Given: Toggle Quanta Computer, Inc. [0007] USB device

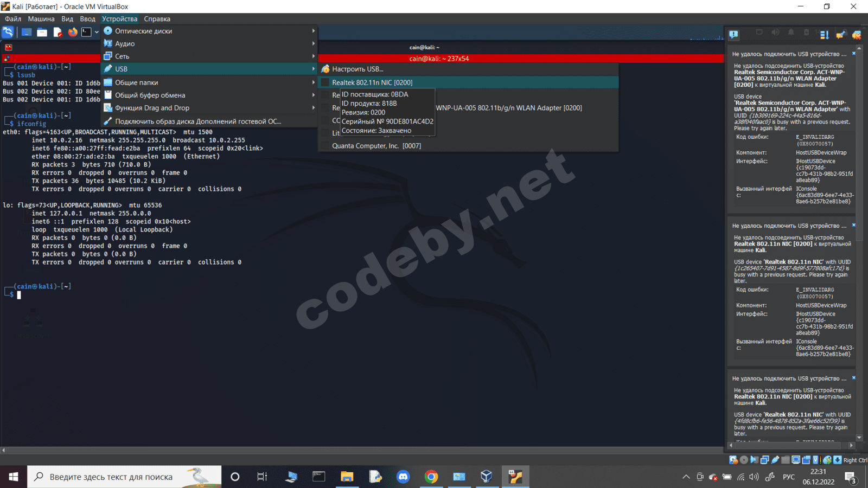Looking at the screenshot, I should pyautogui.click(x=468, y=146).
